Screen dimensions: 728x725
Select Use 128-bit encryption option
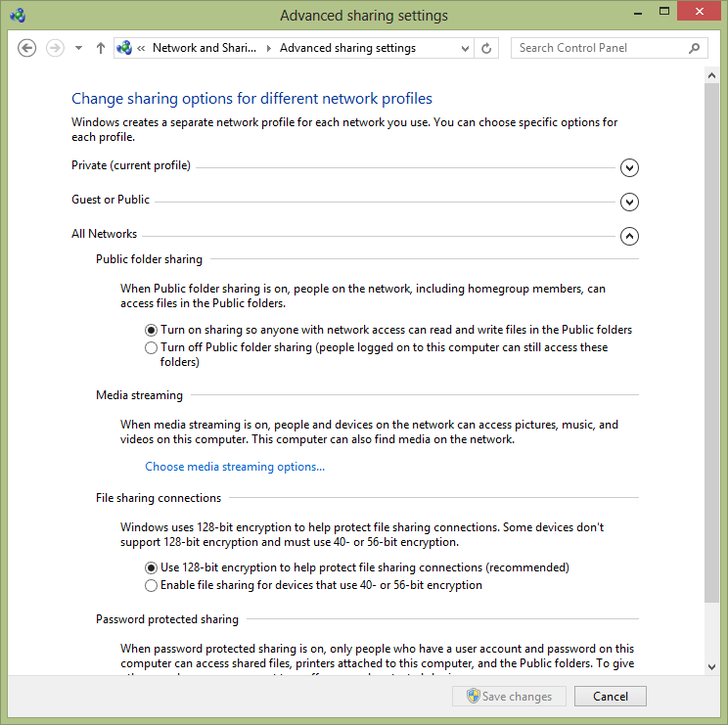[151, 567]
